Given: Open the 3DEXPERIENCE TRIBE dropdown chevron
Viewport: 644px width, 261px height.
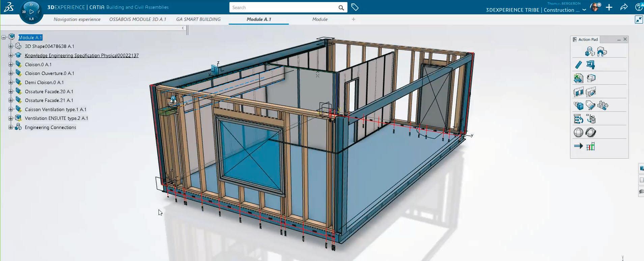Looking at the screenshot, I should click(584, 10).
